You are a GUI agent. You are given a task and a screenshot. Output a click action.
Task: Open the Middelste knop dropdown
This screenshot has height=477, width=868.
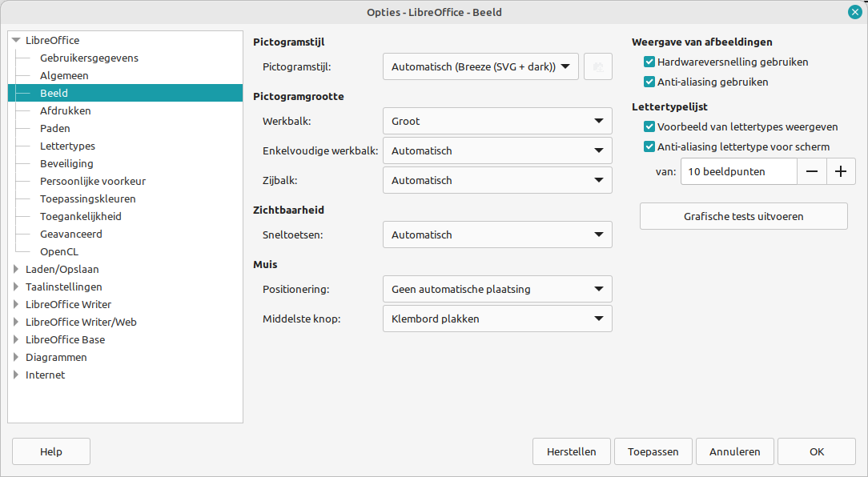pos(496,318)
